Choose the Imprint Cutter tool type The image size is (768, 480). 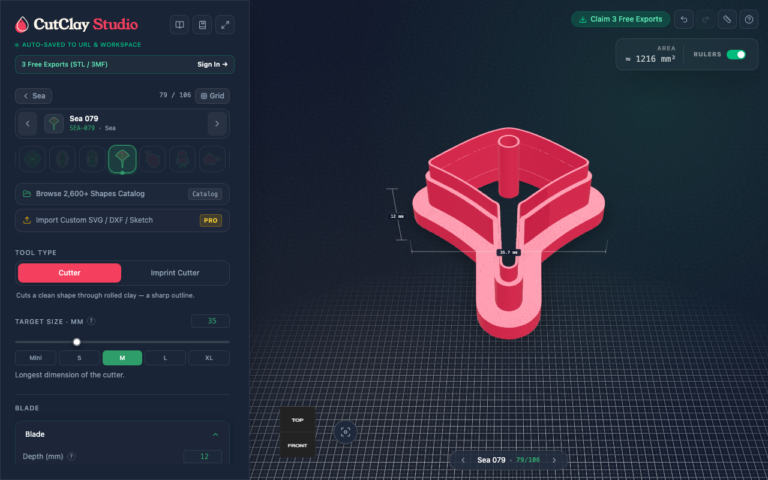coord(175,273)
